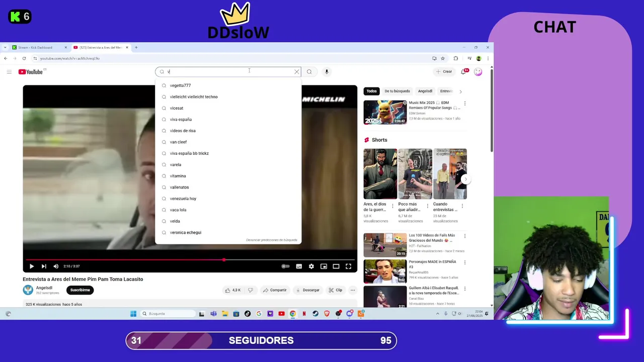The width and height of the screenshot is (644, 362).
Task: Click the Crear button
Action: (x=444, y=71)
